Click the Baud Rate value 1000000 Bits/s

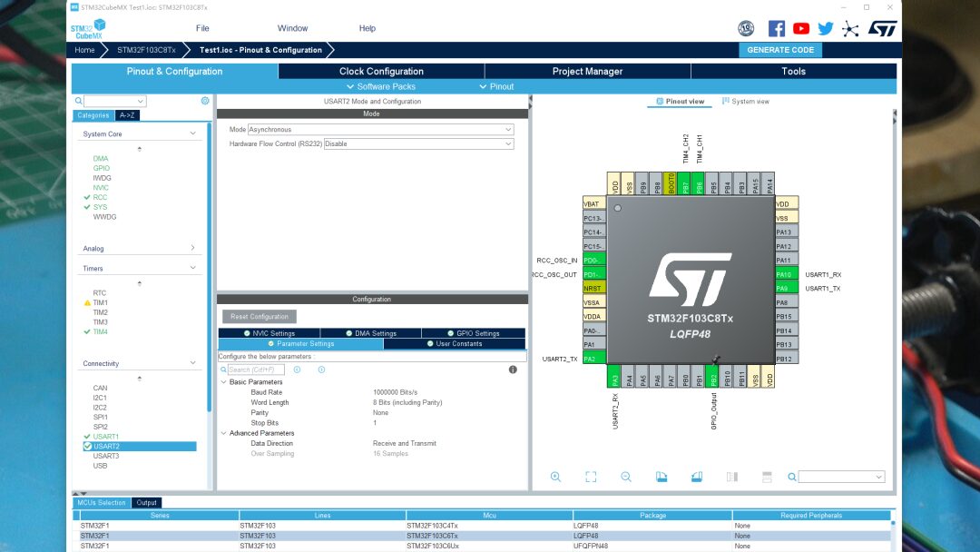(x=395, y=392)
